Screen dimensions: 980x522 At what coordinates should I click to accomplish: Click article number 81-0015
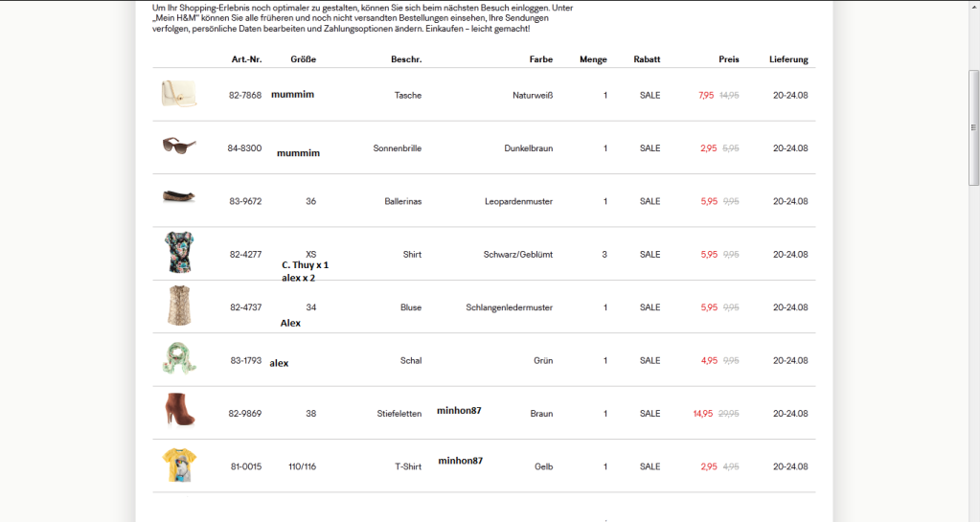point(245,466)
